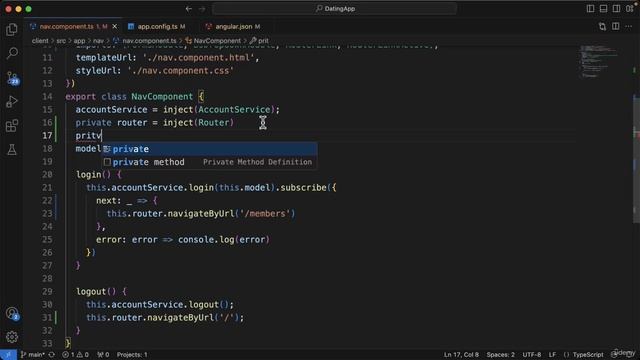Open problems from errors and warnings count
This screenshot has height=360, width=640.
coord(76,355)
